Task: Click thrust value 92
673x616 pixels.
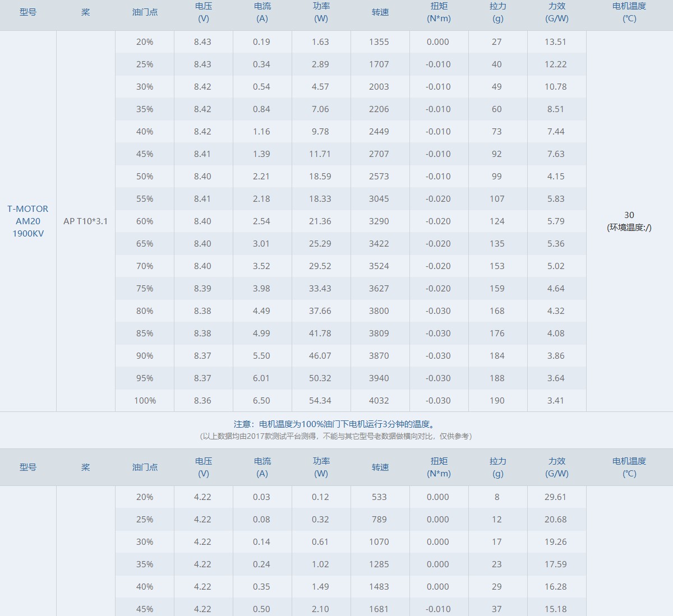Action: [x=497, y=154]
